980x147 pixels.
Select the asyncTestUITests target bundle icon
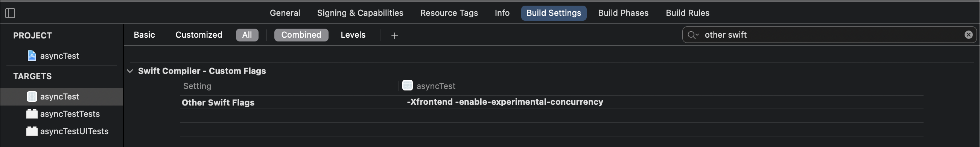[32, 131]
